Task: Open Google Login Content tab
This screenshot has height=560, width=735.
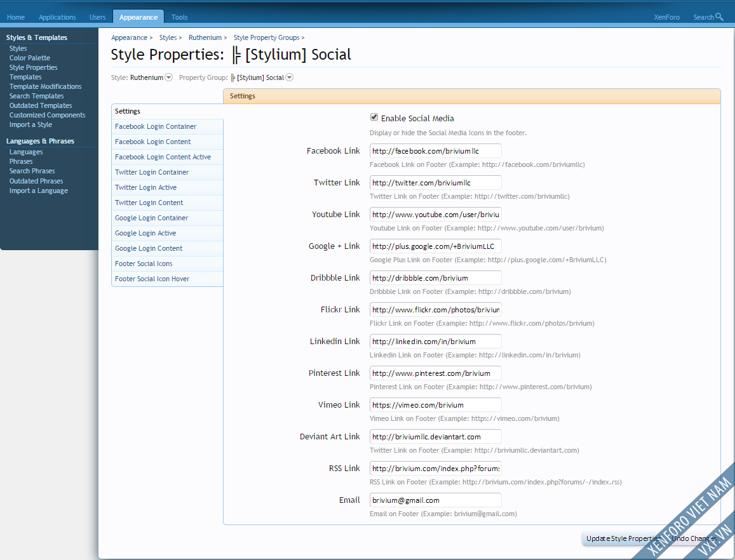Action: pos(167,248)
